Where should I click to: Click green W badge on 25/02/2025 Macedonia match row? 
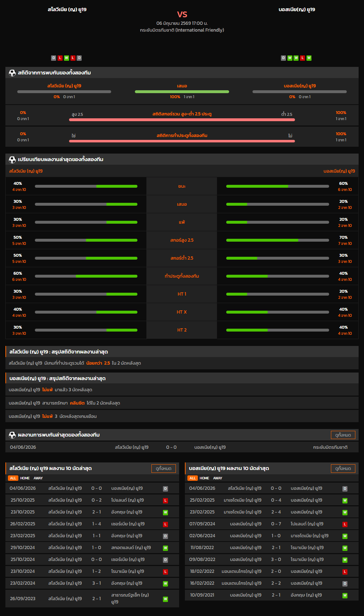(x=345, y=501)
